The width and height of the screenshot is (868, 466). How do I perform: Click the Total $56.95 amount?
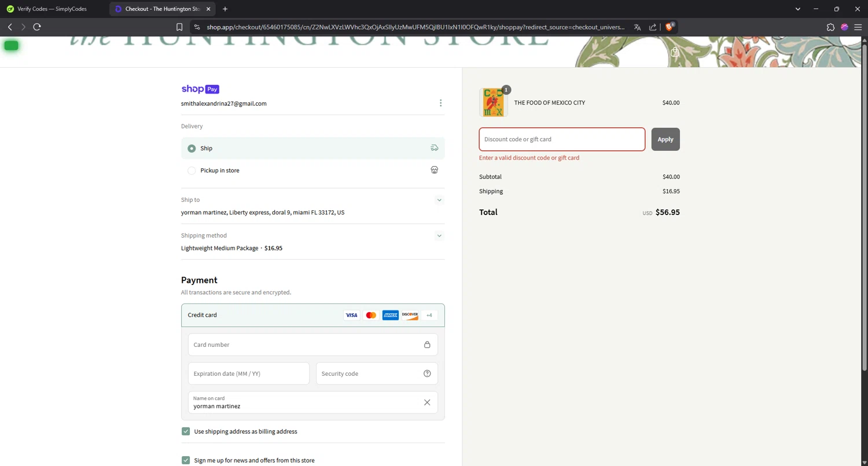pos(668,212)
